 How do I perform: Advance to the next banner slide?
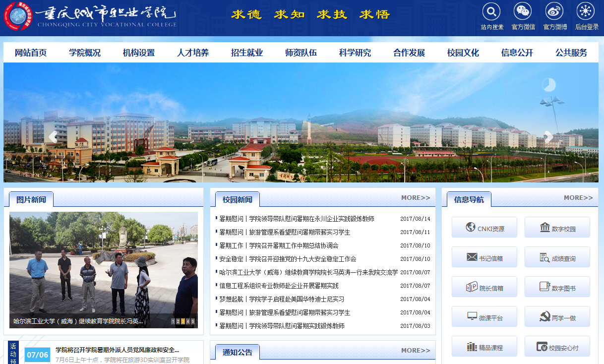[x=548, y=137]
